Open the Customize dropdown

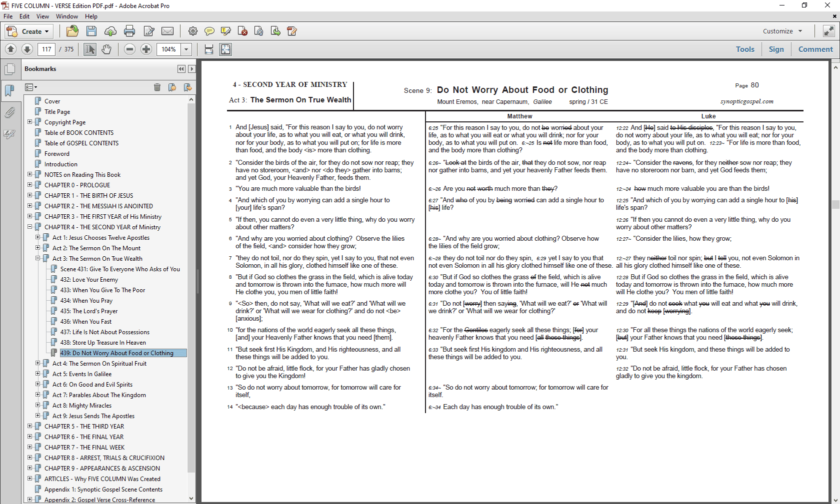click(x=782, y=31)
